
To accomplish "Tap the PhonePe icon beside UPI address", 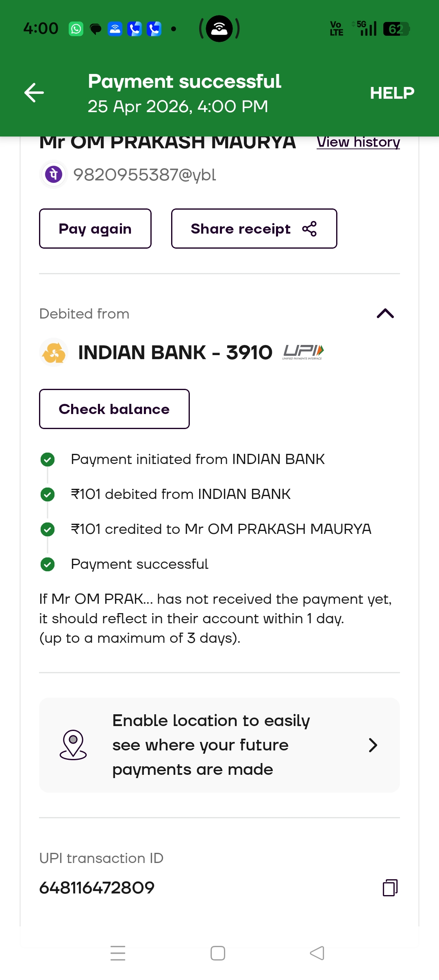I will pyautogui.click(x=54, y=175).
